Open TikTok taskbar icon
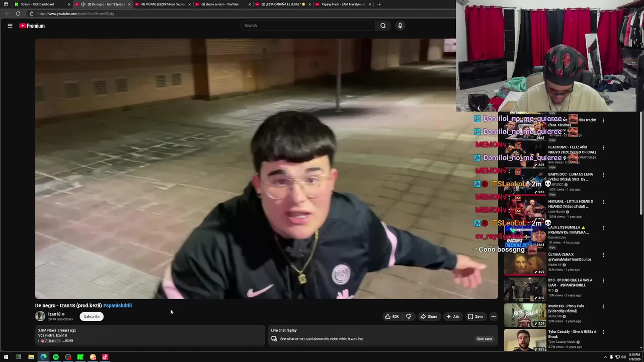 pyautogui.click(x=105, y=357)
